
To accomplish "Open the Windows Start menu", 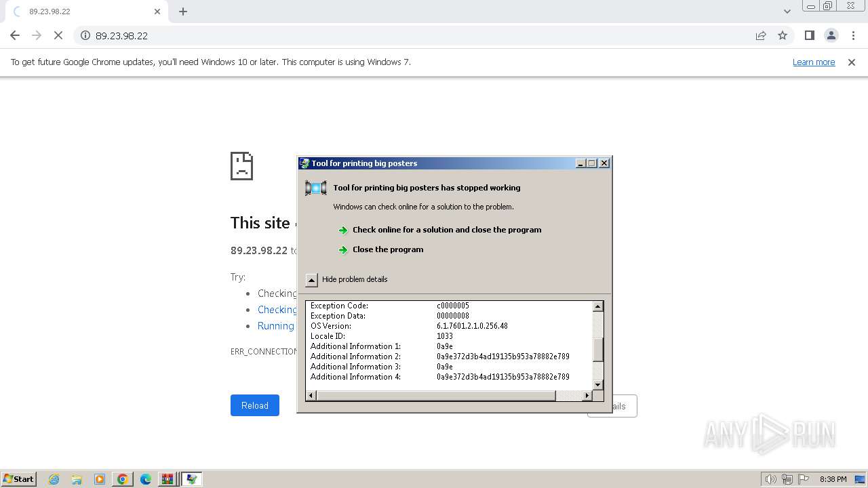I will click(19, 479).
